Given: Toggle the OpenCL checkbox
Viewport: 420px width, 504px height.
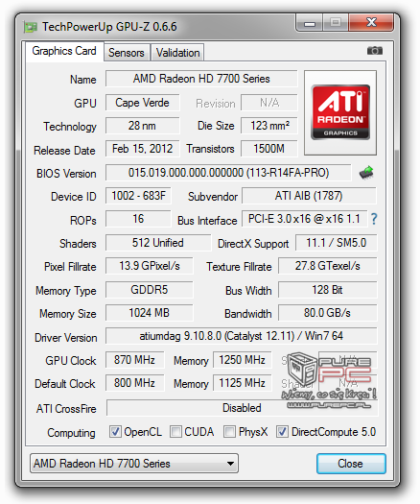Looking at the screenshot, I should click(x=115, y=432).
